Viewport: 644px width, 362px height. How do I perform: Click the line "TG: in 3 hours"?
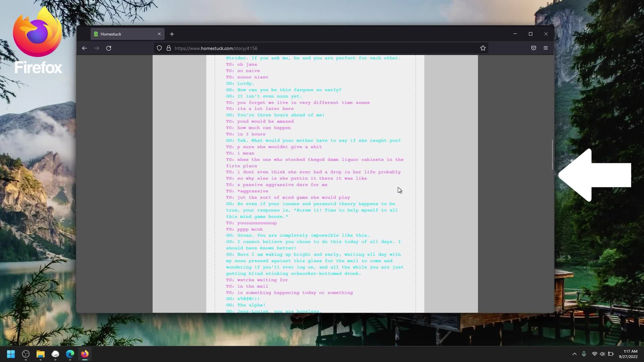[246, 134]
